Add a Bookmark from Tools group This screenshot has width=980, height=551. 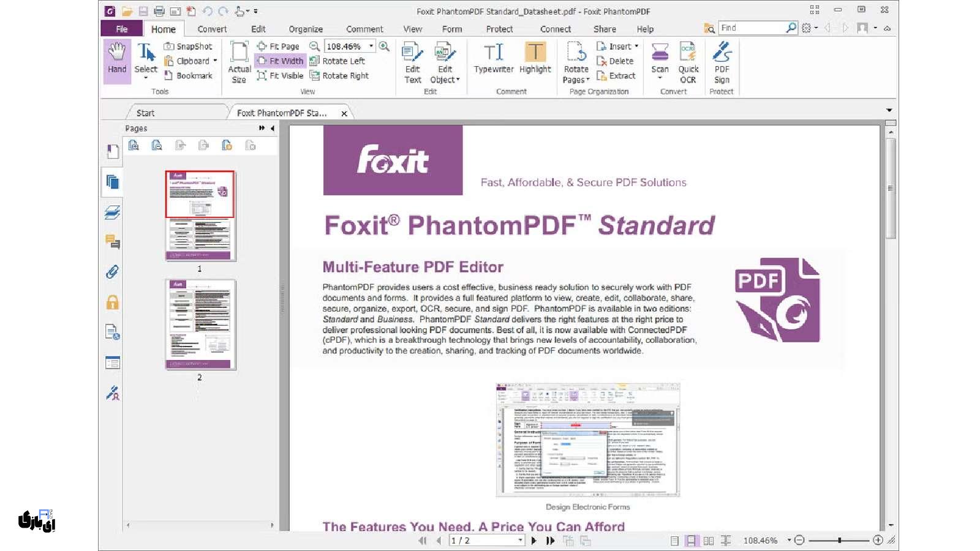tap(188, 76)
